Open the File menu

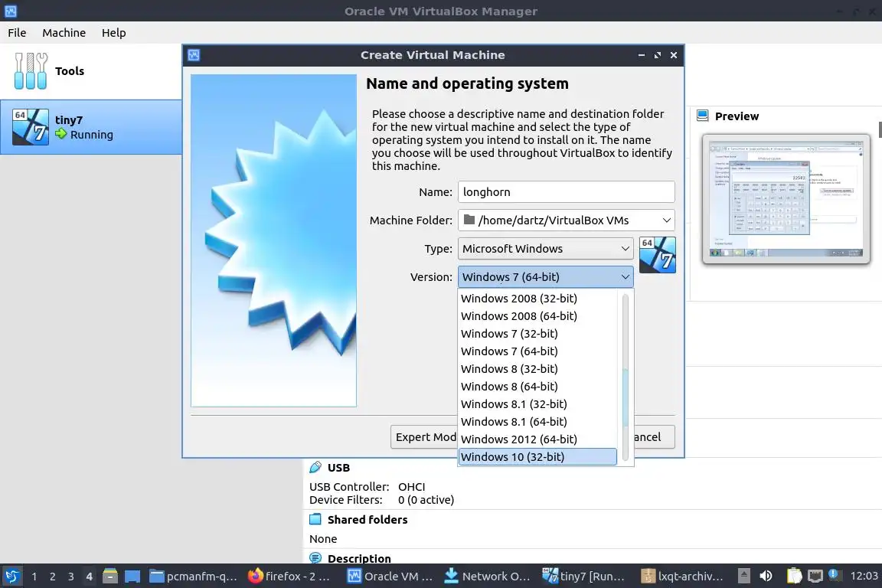click(17, 33)
